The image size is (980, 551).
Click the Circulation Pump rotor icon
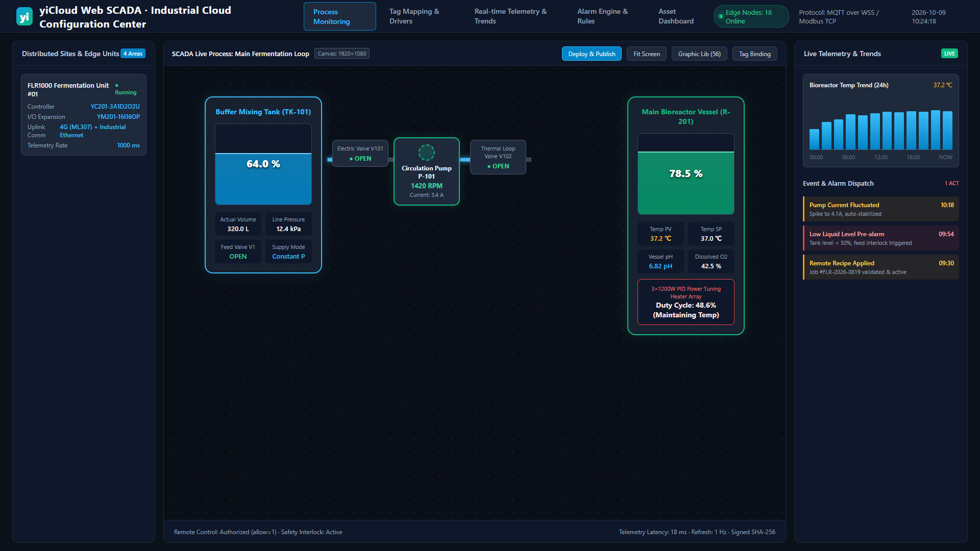(x=427, y=152)
